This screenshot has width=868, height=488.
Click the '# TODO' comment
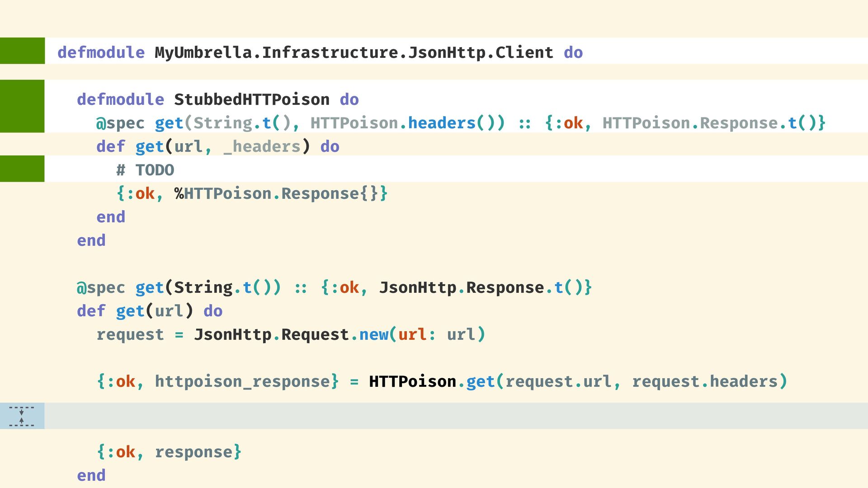pyautogui.click(x=145, y=170)
